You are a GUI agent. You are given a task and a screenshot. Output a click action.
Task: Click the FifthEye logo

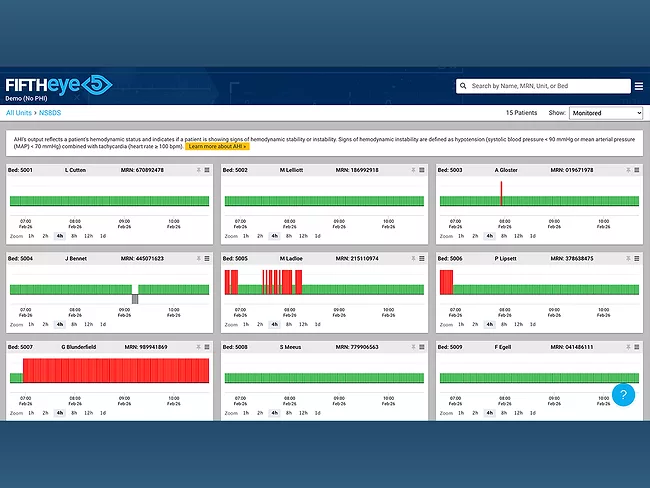(x=59, y=85)
